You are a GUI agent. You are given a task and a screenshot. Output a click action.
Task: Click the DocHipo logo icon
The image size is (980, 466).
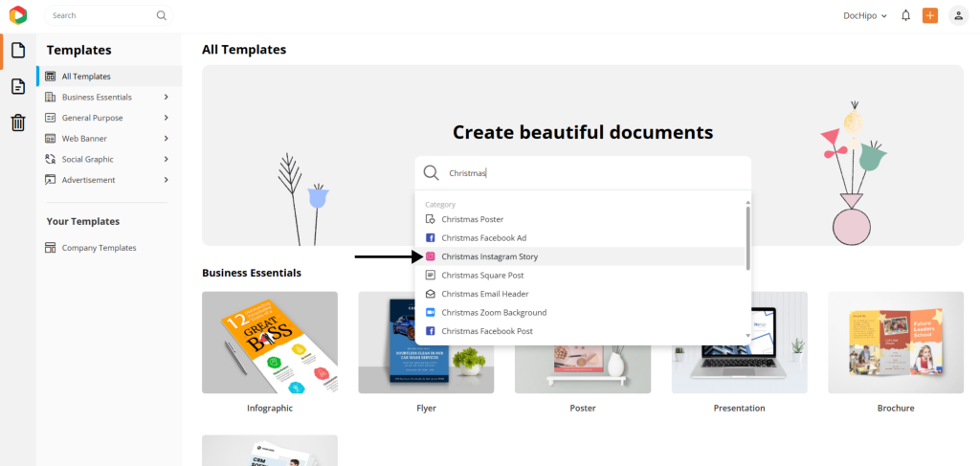coord(18,15)
